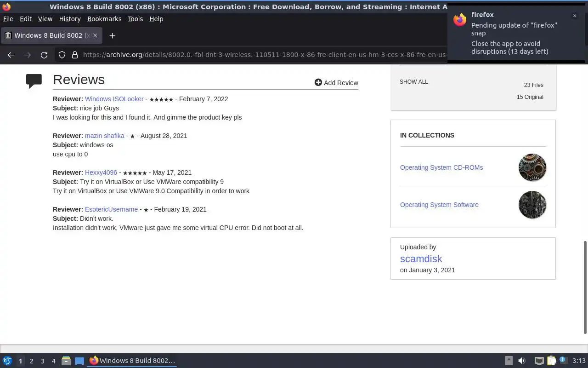The image size is (588, 368).
Task: Open the Help menu
Action: (x=156, y=19)
